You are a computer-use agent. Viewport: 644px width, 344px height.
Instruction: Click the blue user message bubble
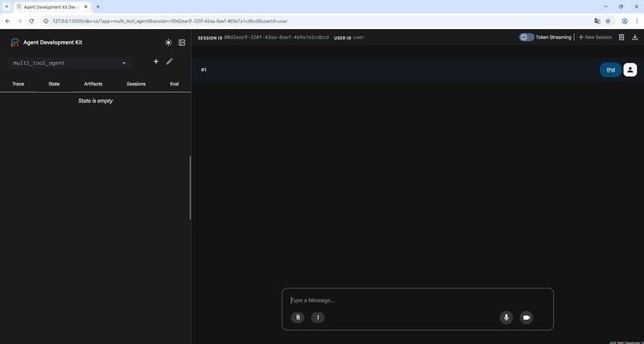610,70
